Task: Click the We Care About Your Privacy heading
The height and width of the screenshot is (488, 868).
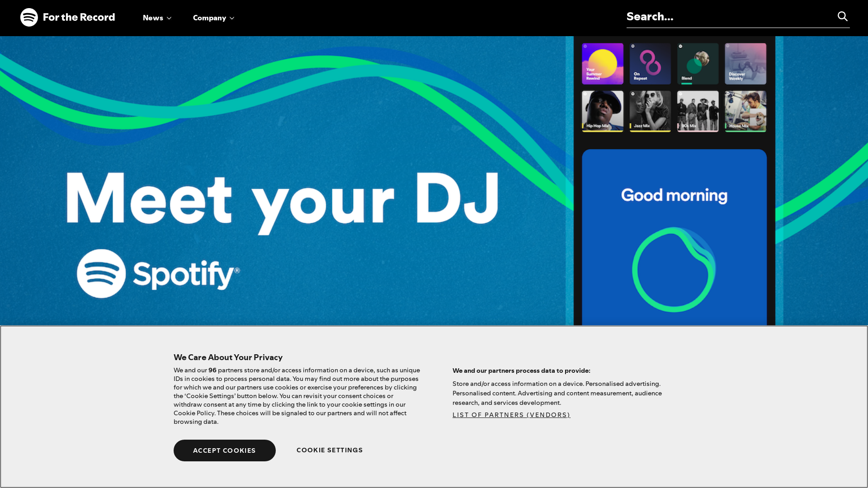Action: coord(228,357)
